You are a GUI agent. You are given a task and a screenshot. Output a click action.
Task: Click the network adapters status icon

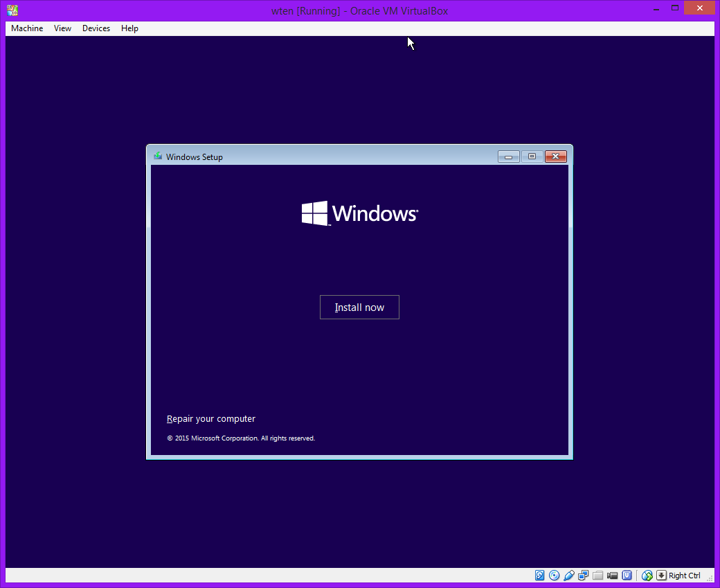click(x=584, y=576)
